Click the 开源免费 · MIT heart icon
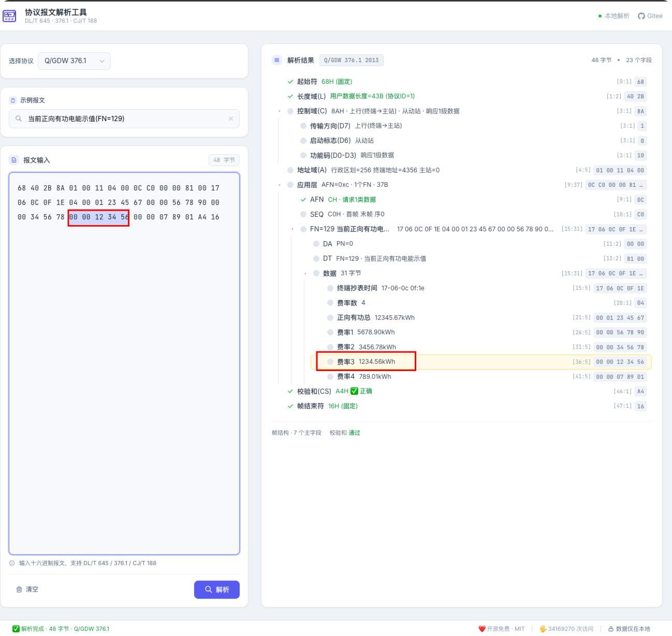Image resolution: width=672 pixels, height=636 pixels. point(482,629)
